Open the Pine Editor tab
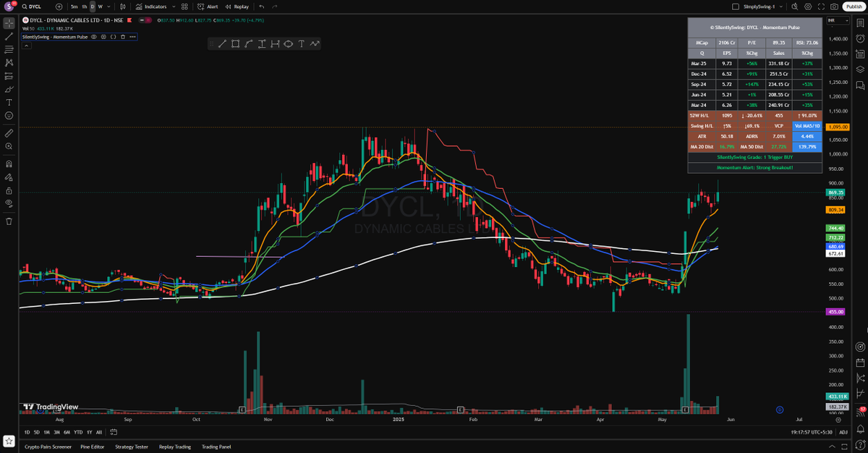The height and width of the screenshot is (453, 868). [x=93, y=446]
